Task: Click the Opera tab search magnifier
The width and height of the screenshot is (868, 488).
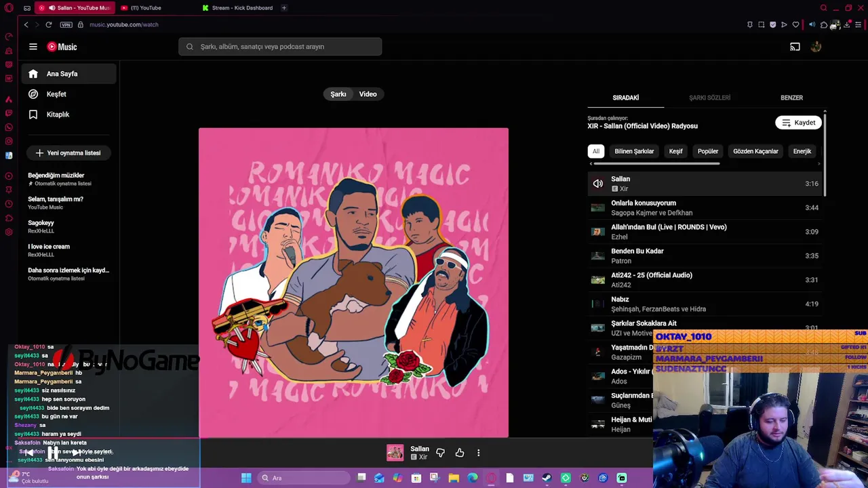Action: 823,8
